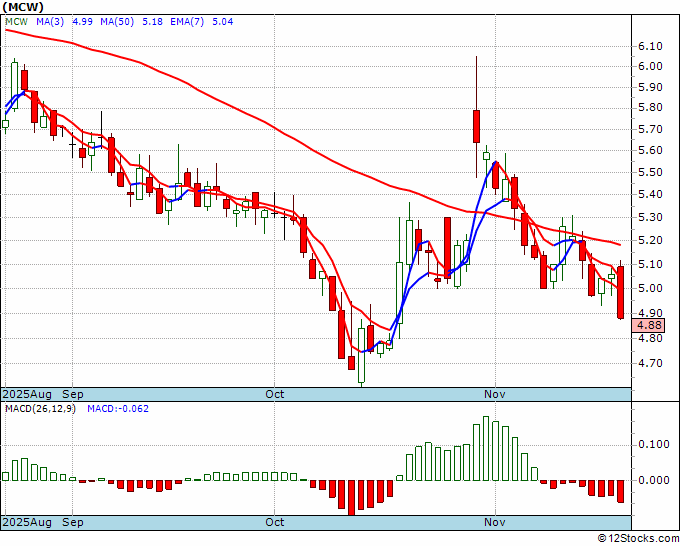Click the MA(50) value 5.18
The height and width of the screenshot is (546, 680).
click(x=153, y=22)
